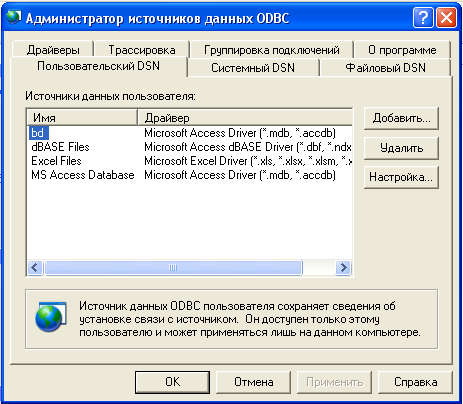Viewport: 463px width, 404px height.
Task: Open the Группировка подключений tab
Action: pos(272,50)
